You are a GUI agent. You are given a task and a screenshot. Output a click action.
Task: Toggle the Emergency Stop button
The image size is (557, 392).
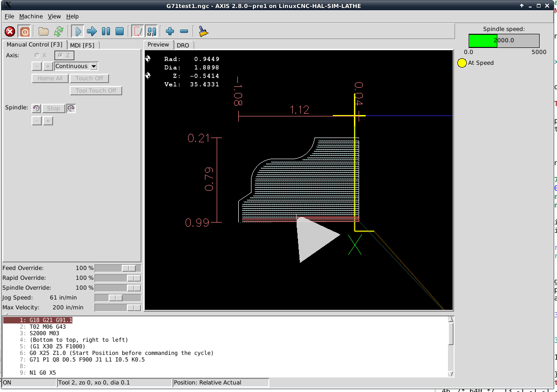[10, 31]
